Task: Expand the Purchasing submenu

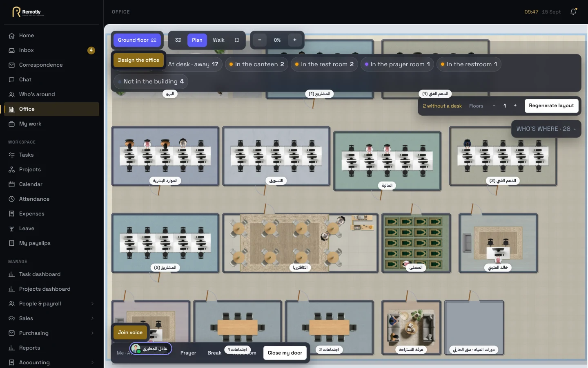Action: click(92, 333)
